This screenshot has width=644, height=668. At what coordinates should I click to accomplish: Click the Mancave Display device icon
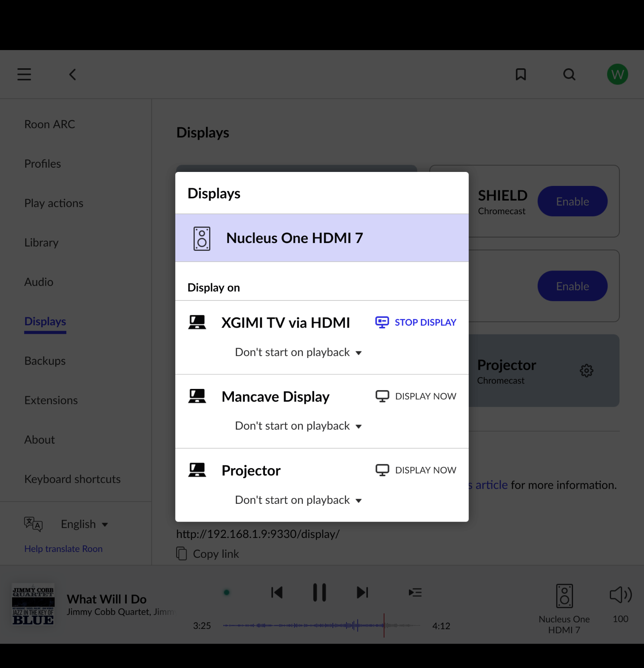[x=197, y=396]
